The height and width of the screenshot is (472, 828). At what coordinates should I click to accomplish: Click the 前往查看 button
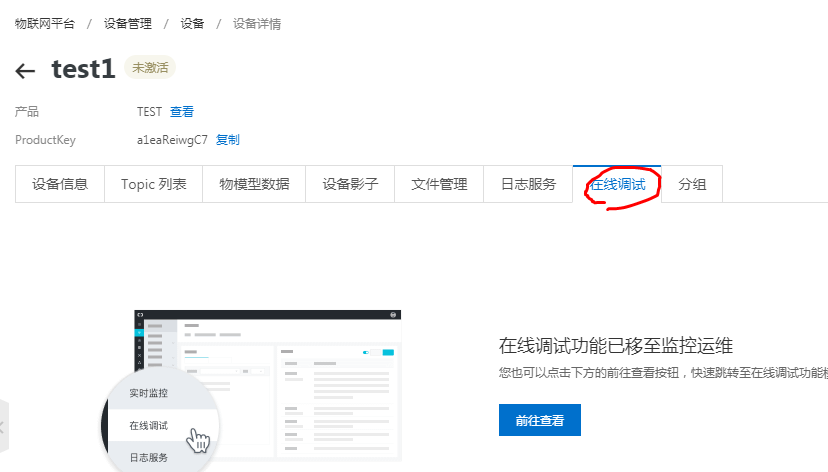pos(540,420)
